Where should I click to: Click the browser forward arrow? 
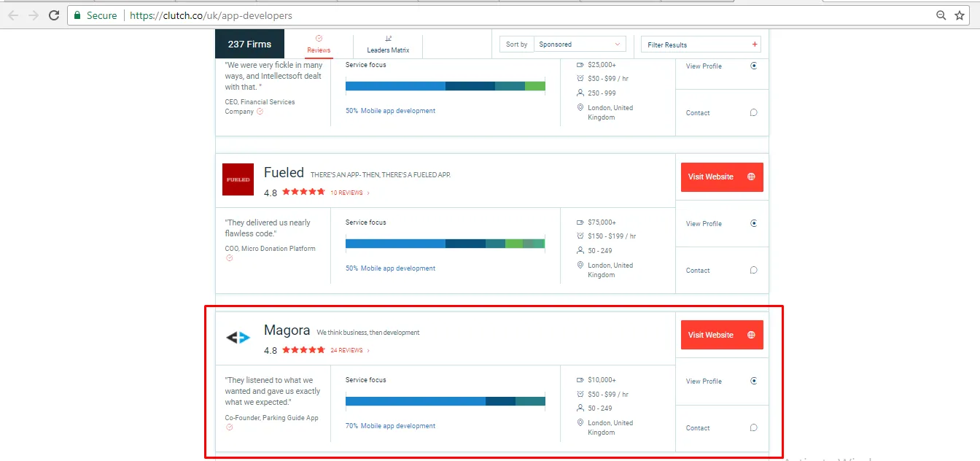(x=34, y=15)
